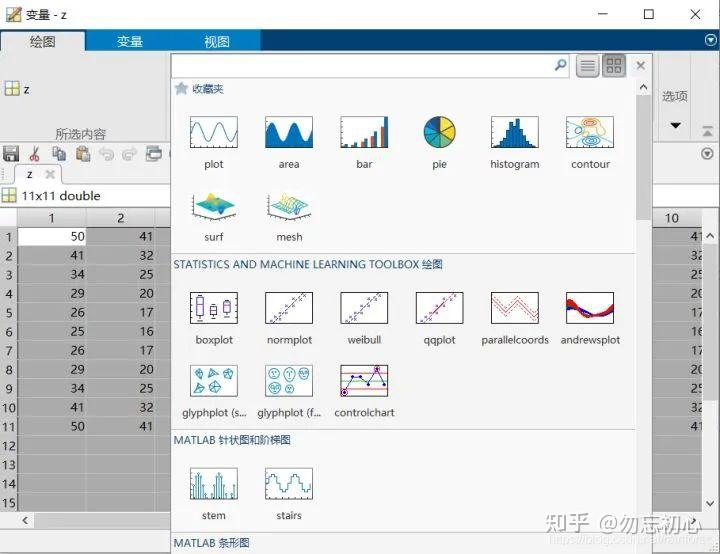
Task: Collapse the ribbon with top-right arrow
Action: pos(710,40)
